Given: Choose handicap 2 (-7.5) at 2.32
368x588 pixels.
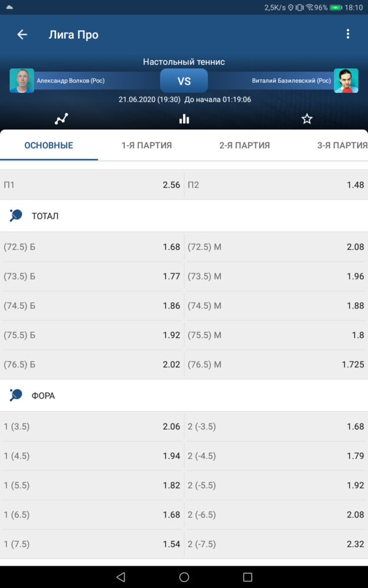Looking at the screenshot, I should click(276, 544).
